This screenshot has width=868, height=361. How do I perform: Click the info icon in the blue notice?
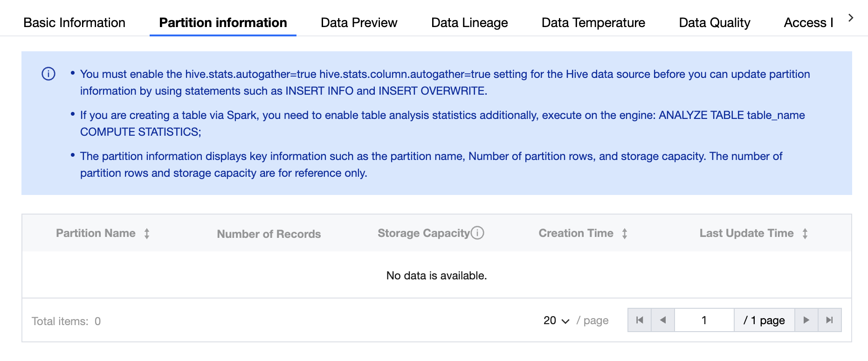click(48, 74)
